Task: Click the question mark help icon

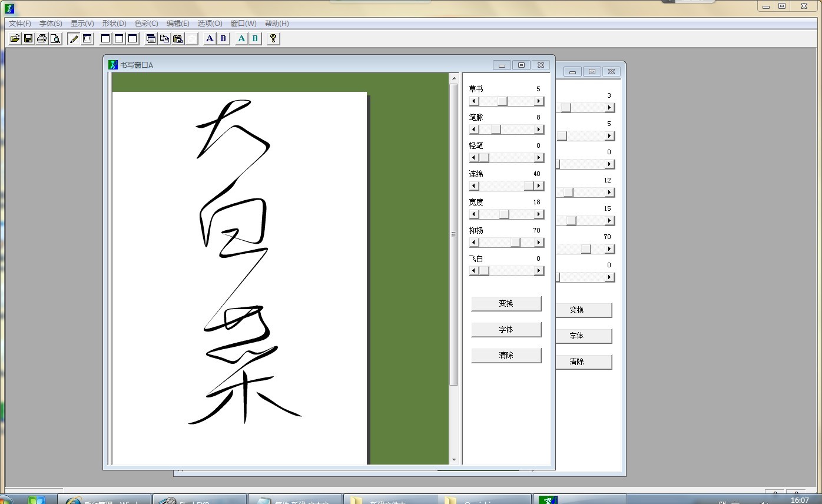Action: pyautogui.click(x=273, y=39)
